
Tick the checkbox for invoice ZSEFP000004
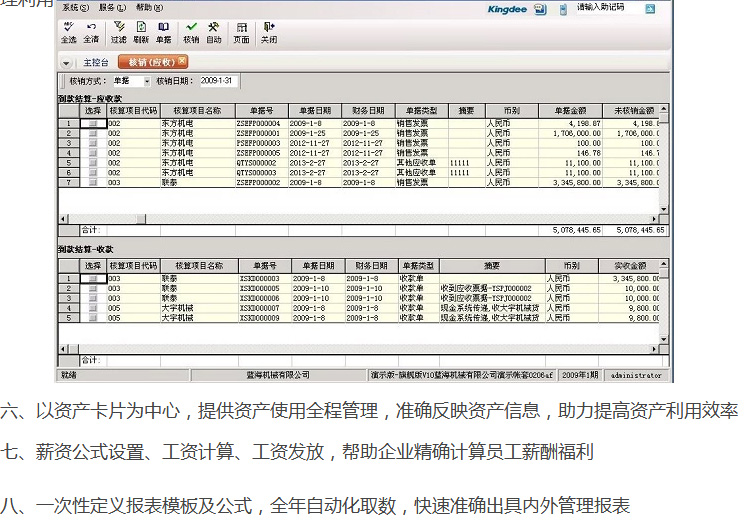coord(93,123)
